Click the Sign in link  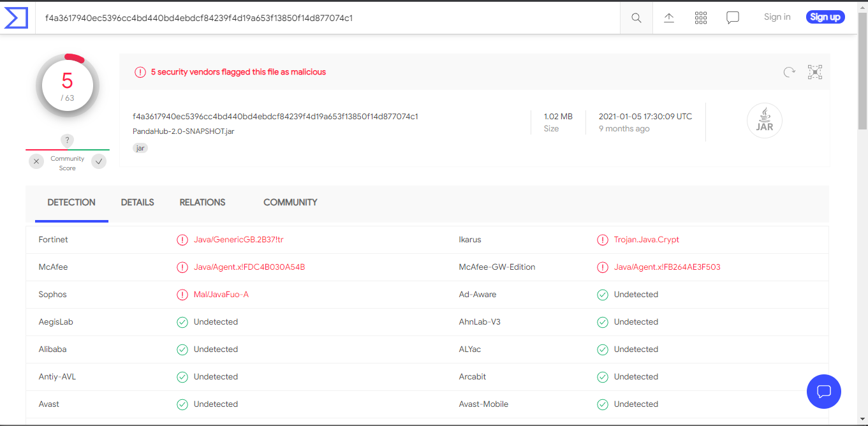777,17
